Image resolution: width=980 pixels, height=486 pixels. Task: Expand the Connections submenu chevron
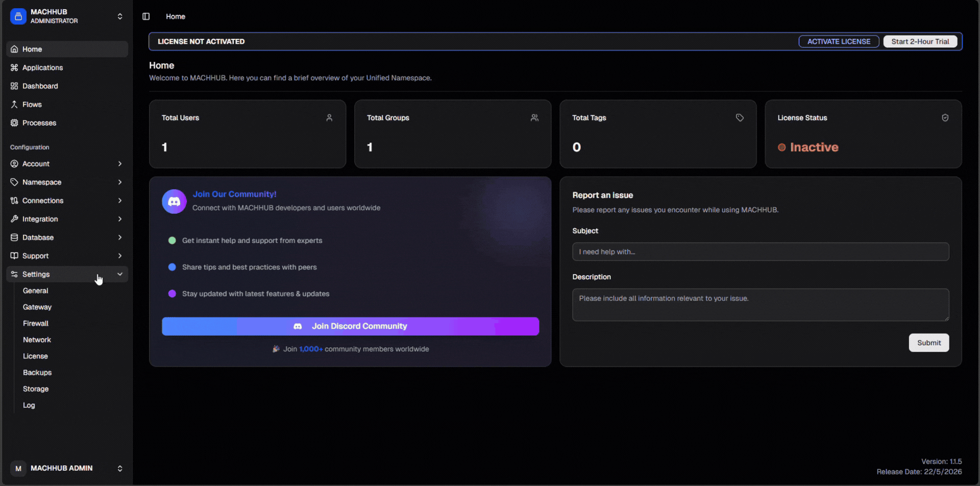120,200
